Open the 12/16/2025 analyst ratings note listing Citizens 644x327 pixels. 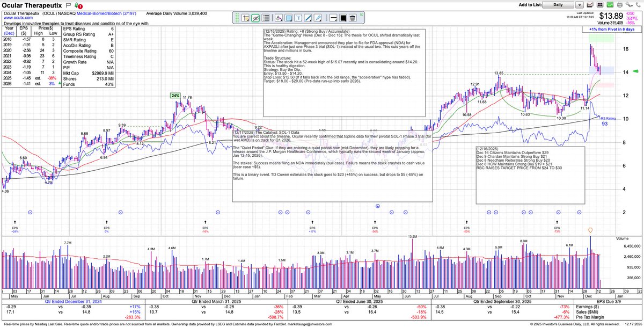[x=530, y=175]
